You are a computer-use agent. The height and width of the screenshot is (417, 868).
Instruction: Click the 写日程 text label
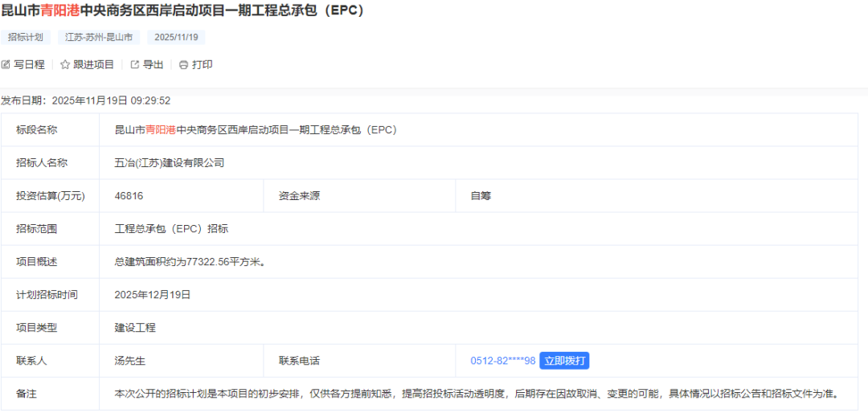[29, 64]
